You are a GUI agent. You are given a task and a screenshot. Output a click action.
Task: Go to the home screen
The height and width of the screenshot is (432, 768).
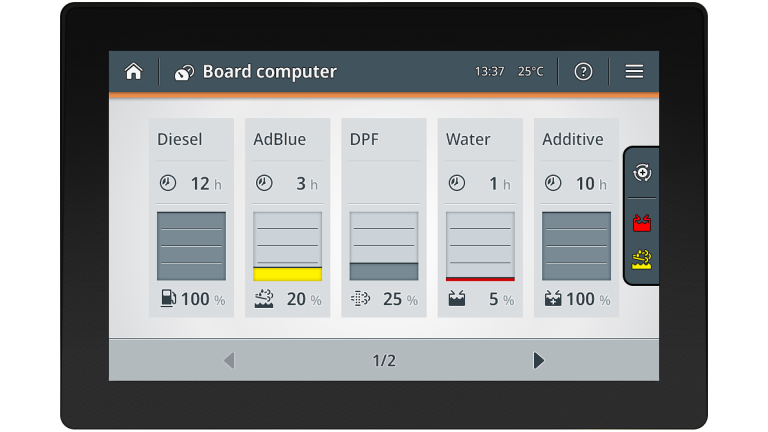coord(133,72)
